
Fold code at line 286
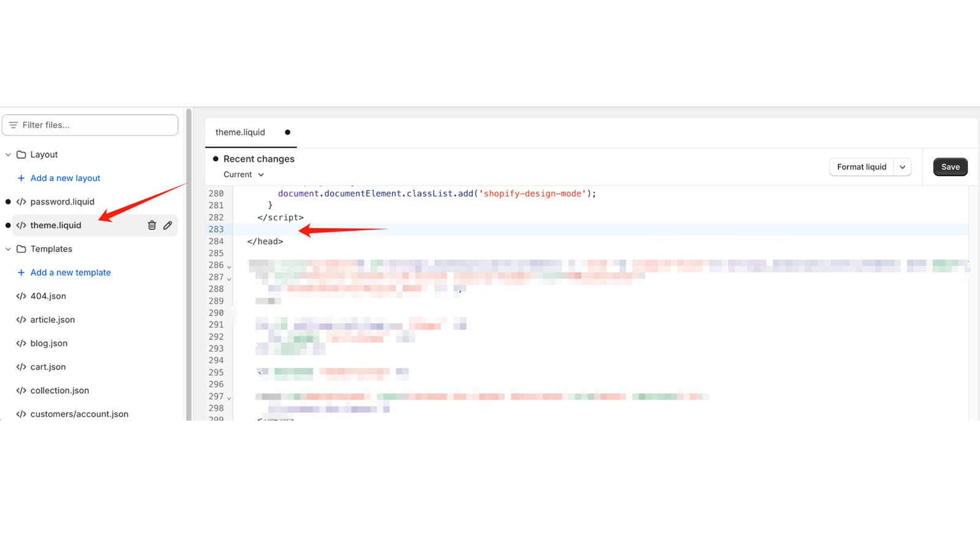(229, 266)
